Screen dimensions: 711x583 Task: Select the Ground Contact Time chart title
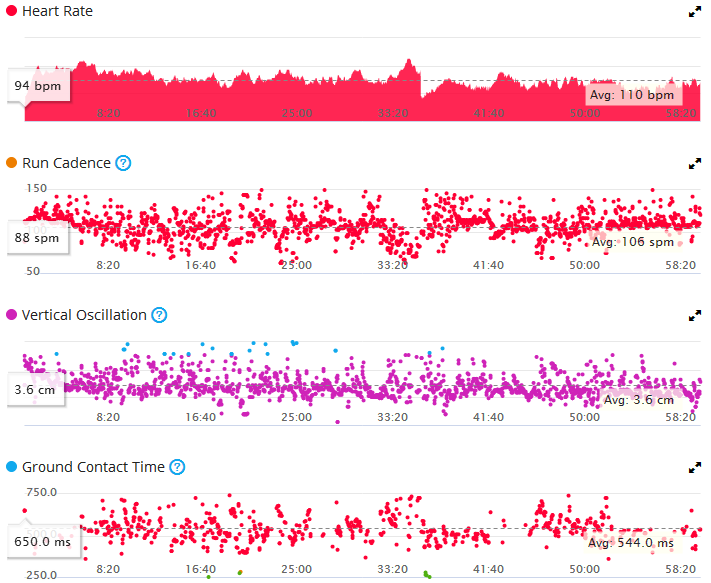point(93,466)
